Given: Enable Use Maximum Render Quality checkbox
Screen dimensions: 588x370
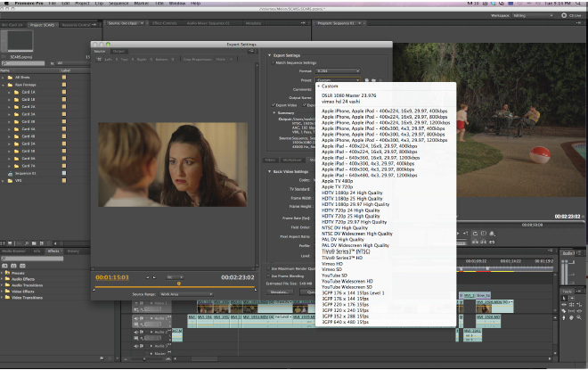Looking at the screenshot, I should pos(268,268).
